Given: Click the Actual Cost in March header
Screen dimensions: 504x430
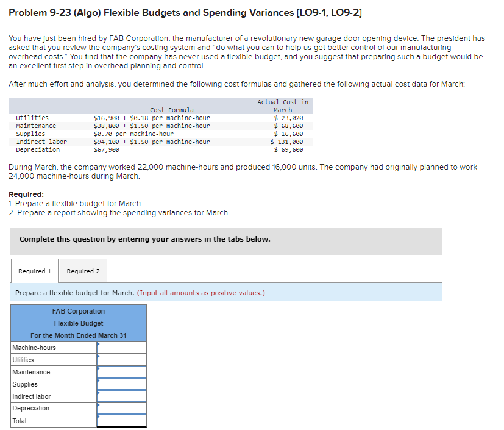Looking at the screenshot, I should coord(283,106).
